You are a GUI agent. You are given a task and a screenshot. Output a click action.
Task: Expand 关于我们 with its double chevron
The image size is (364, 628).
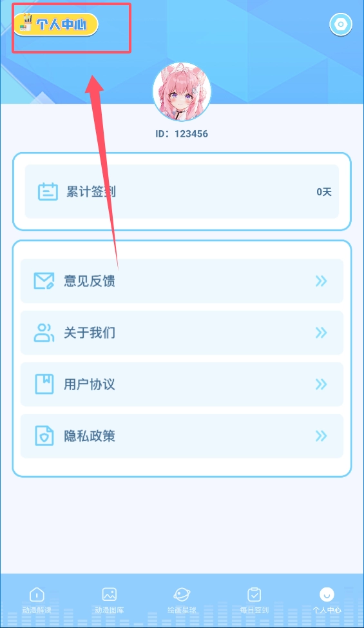coord(321,333)
